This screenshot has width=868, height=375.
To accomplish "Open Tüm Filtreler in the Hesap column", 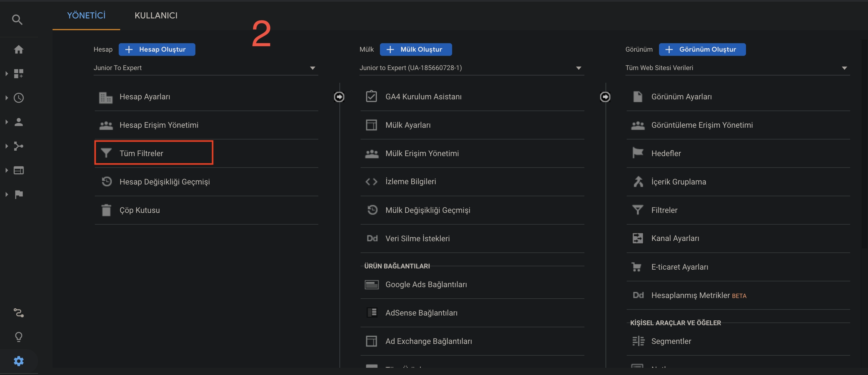I will pyautogui.click(x=141, y=153).
